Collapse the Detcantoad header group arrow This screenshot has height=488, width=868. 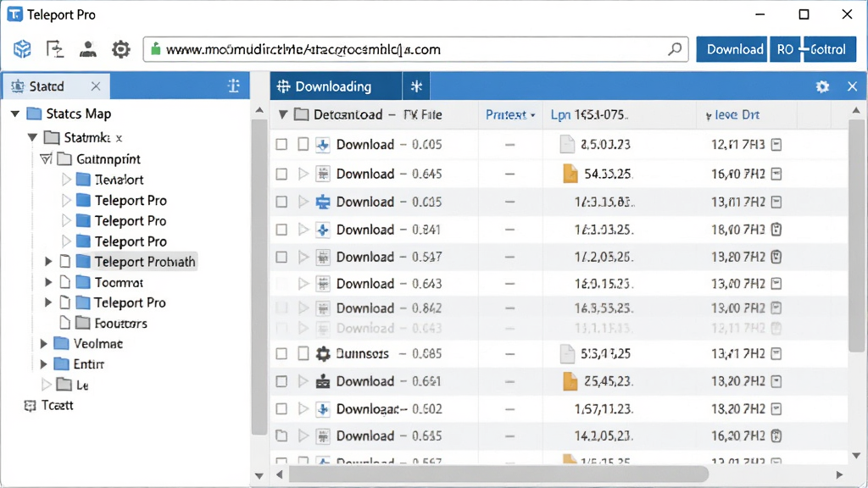pyautogui.click(x=283, y=114)
